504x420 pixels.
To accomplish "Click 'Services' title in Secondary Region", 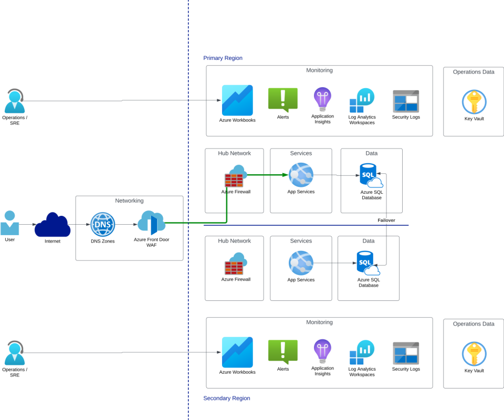I will tap(301, 240).
